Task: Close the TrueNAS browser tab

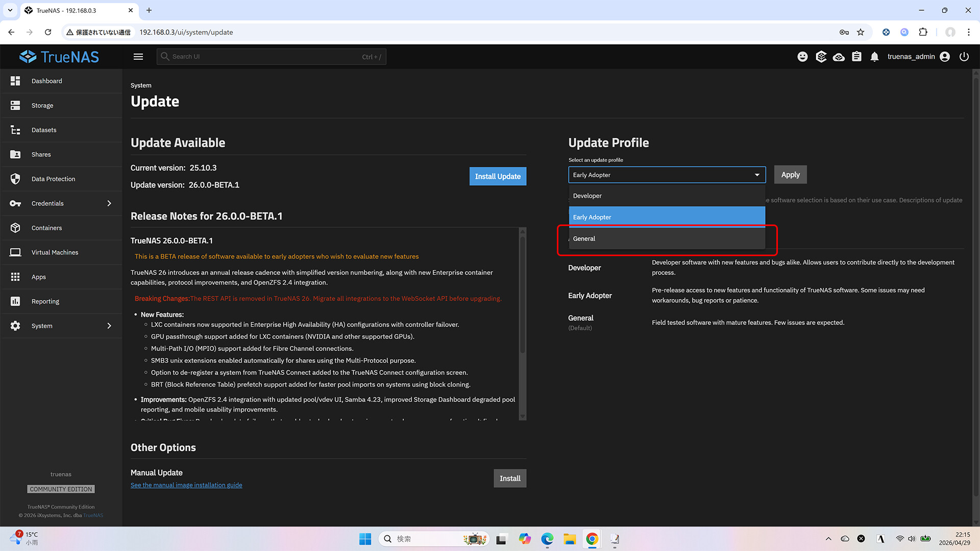Action: (131, 10)
